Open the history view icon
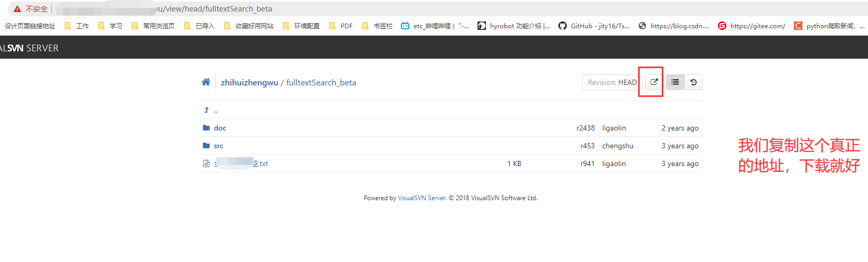The height and width of the screenshot is (262, 868). 693,82
